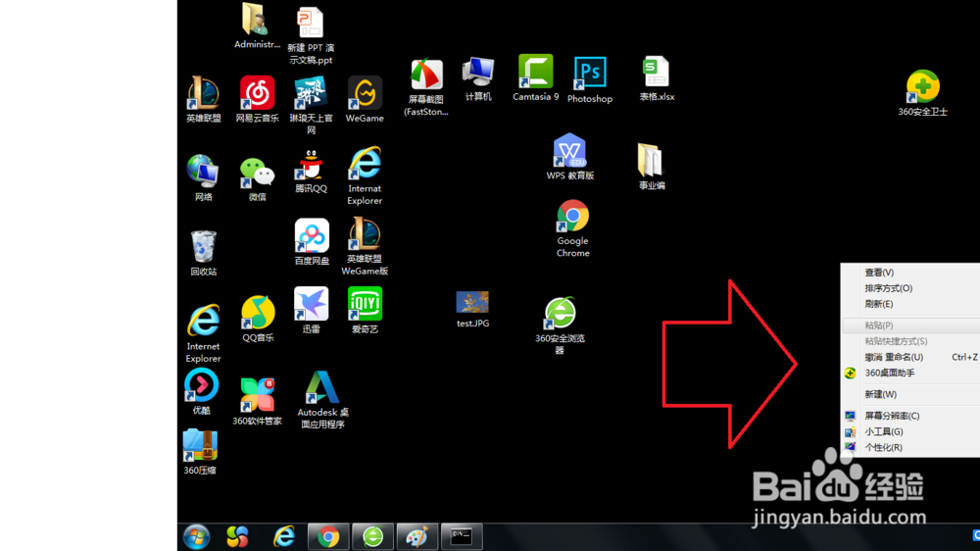Choose 刷新(E) from context menu
The height and width of the screenshot is (551, 980).
910,304
